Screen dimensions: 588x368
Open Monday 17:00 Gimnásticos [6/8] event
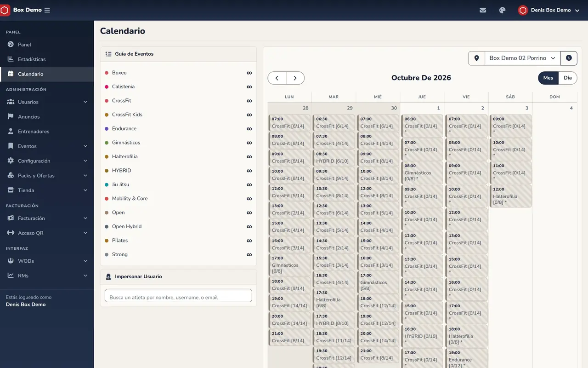[x=290, y=265]
